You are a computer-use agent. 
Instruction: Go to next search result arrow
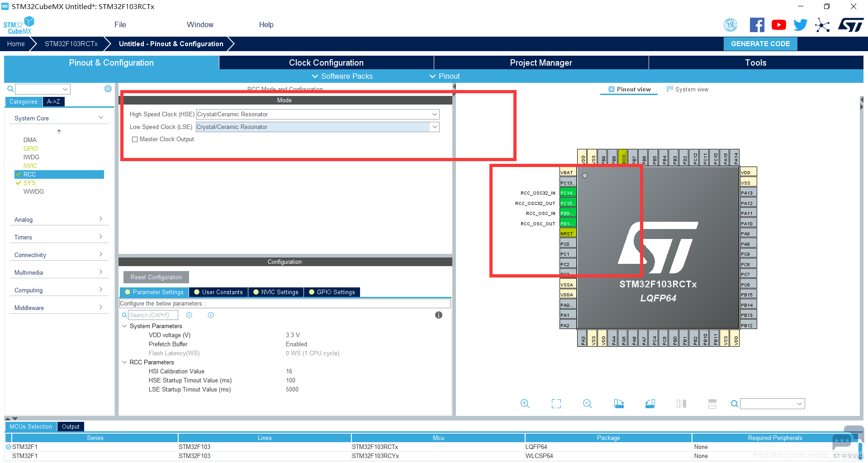(x=211, y=315)
